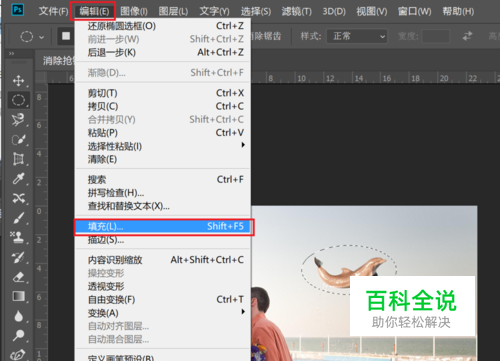Viewport: 500px width, 361px height.
Task: Click the 宽度 width input field
Action: pos(436,36)
